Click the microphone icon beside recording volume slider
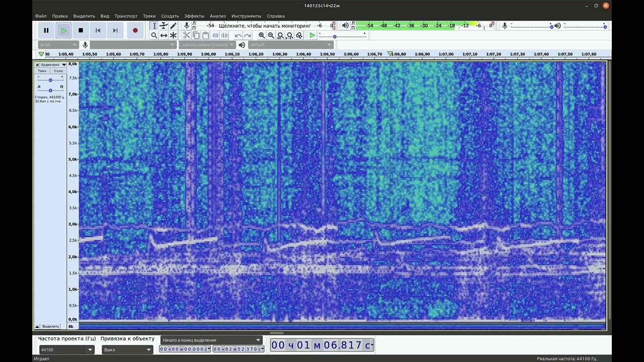Screen dimensions: 644x362 [505, 26]
